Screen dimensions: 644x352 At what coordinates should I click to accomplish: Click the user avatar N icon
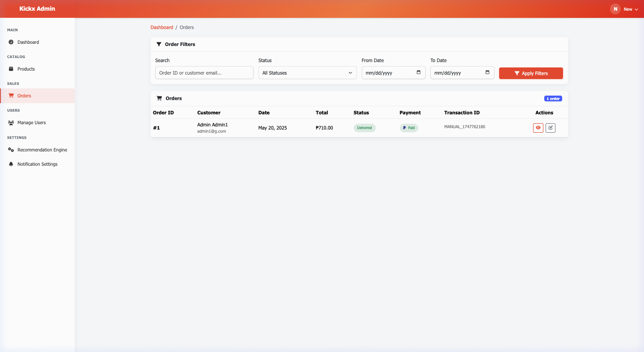coord(615,9)
